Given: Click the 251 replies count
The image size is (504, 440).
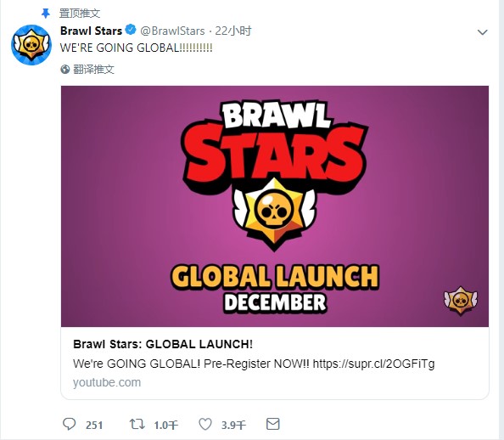Looking at the screenshot, I should [94, 426].
